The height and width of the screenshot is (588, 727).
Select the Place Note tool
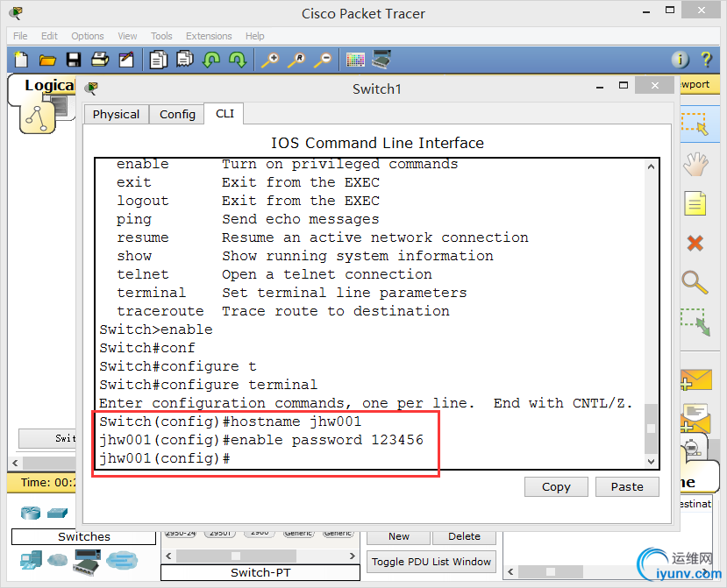[x=695, y=203]
